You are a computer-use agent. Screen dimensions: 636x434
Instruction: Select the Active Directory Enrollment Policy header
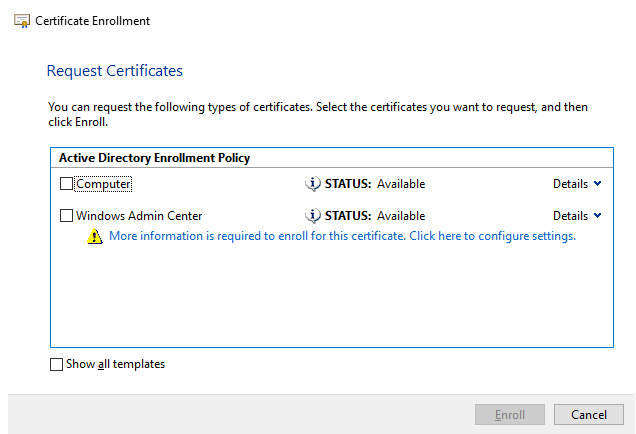(x=154, y=158)
